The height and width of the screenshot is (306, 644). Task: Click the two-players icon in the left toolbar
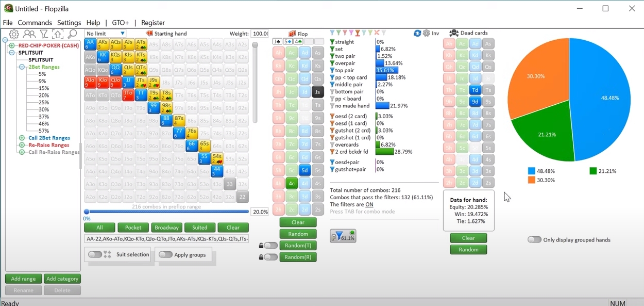29,34
